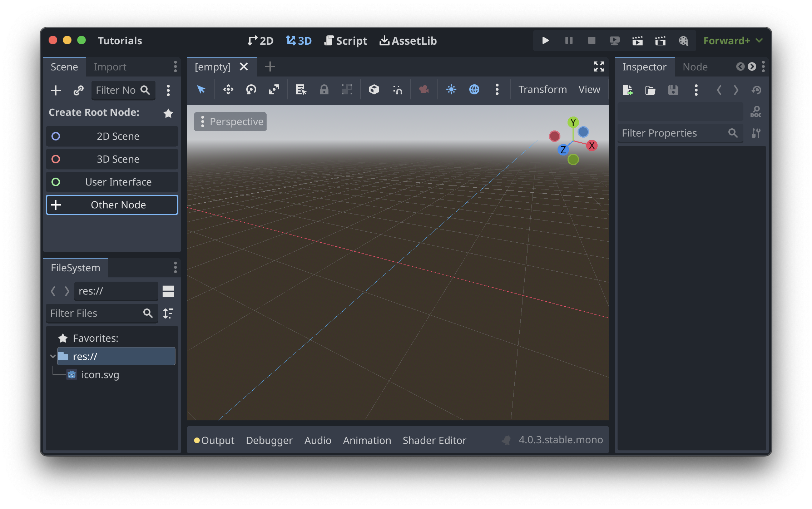Create a User Interface root node
Viewport: 812px width, 509px height.
click(112, 182)
